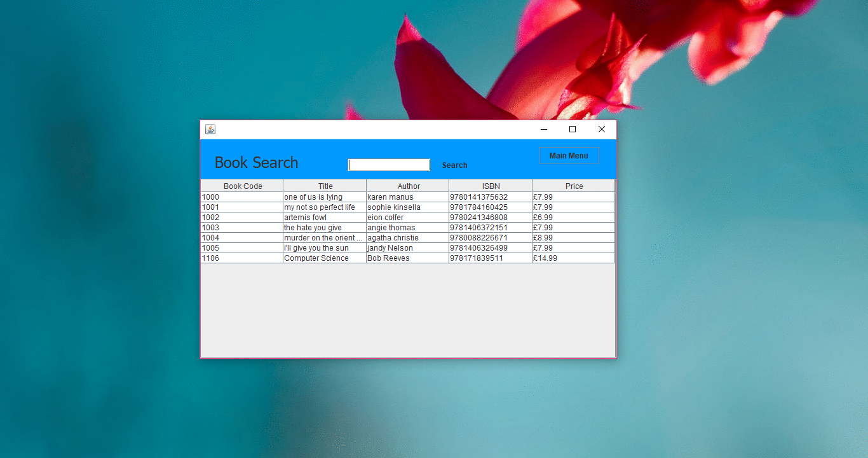The image size is (868, 458).
Task: Click the Author column header
Action: pyautogui.click(x=408, y=186)
